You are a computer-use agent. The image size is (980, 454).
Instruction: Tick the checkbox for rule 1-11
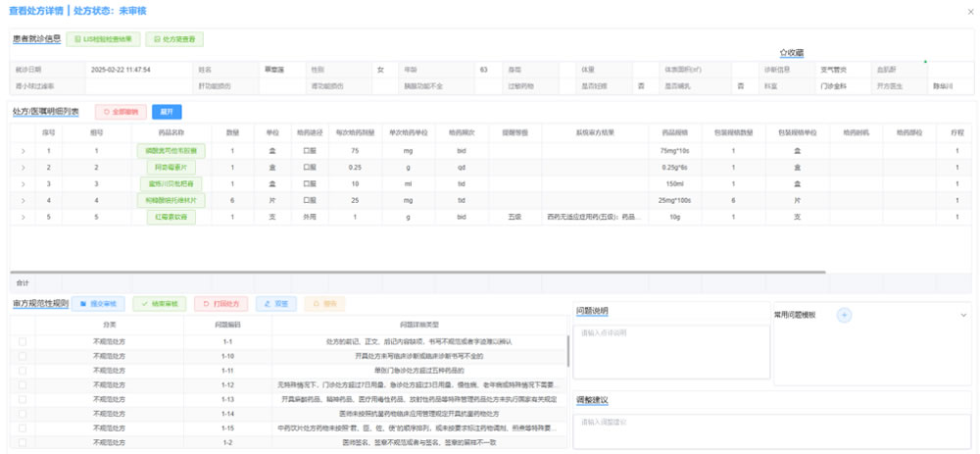click(23, 371)
